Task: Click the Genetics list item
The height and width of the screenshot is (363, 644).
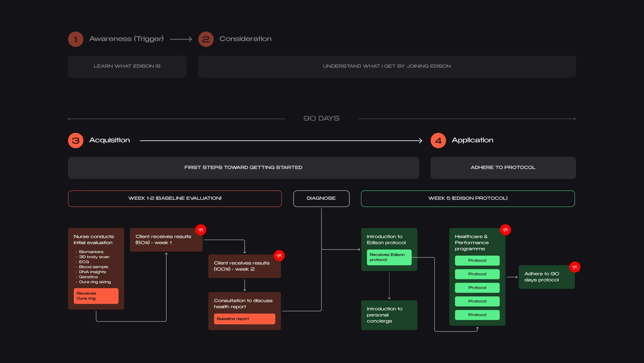Action: (x=88, y=277)
